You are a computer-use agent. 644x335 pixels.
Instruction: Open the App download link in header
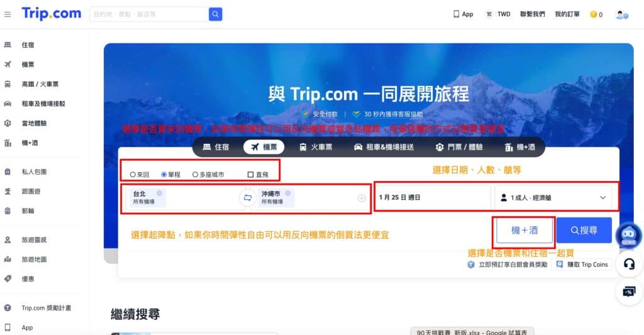[464, 14]
